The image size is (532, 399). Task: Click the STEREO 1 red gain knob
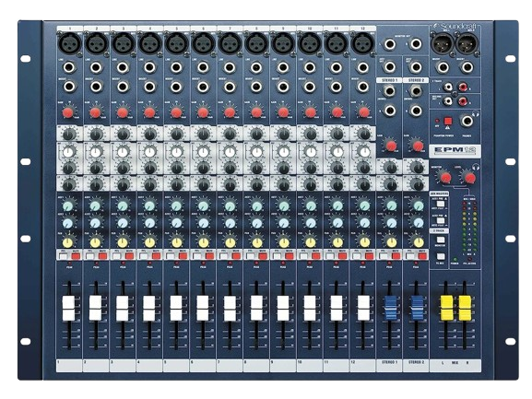391,147
